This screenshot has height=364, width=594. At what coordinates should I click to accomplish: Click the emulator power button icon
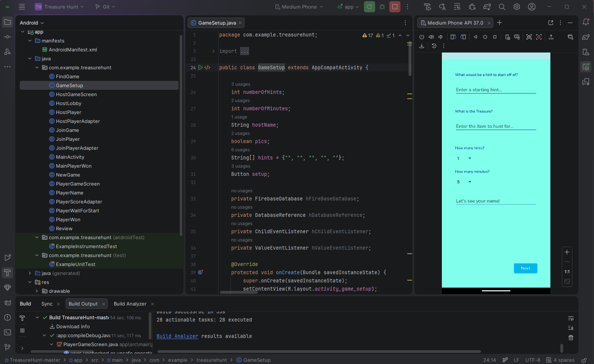click(422, 37)
